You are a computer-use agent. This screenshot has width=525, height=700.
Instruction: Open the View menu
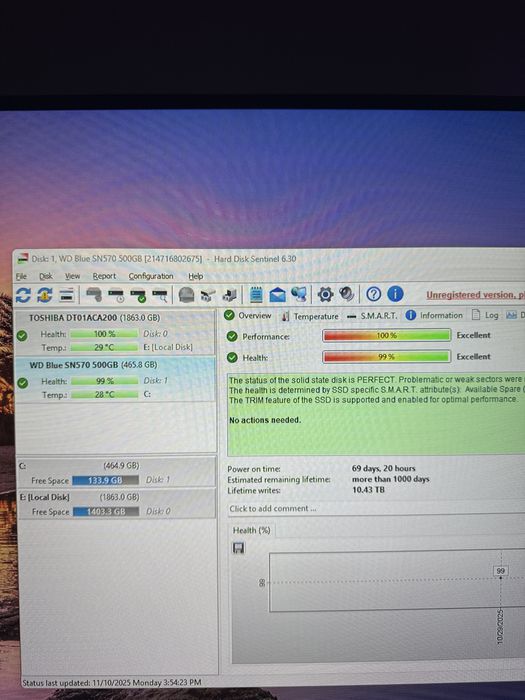coord(72,276)
